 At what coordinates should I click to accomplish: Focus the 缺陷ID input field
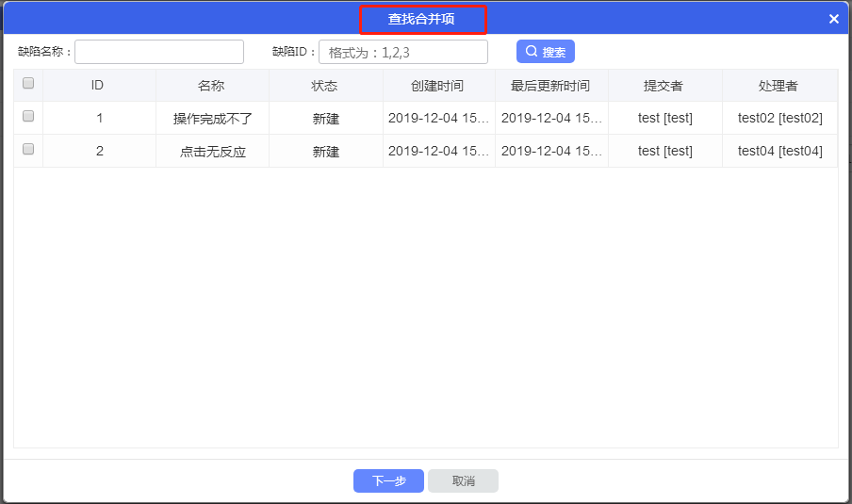tap(403, 52)
